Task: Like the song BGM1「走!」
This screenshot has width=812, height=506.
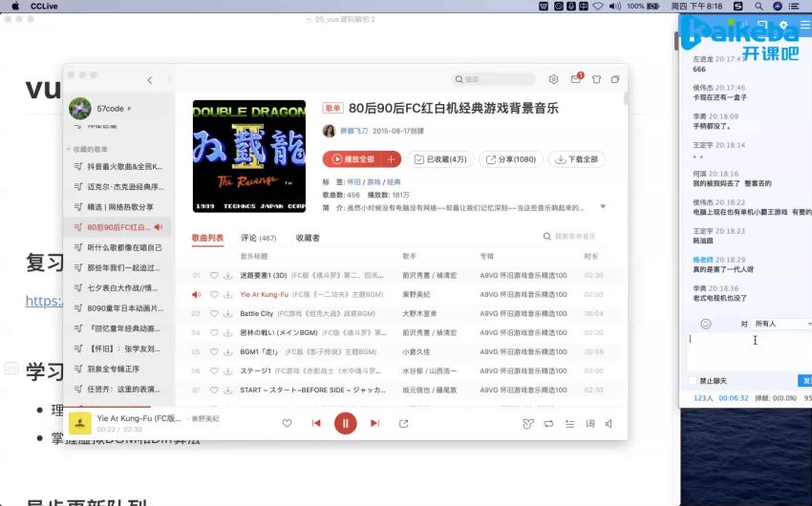Action: coord(214,352)
